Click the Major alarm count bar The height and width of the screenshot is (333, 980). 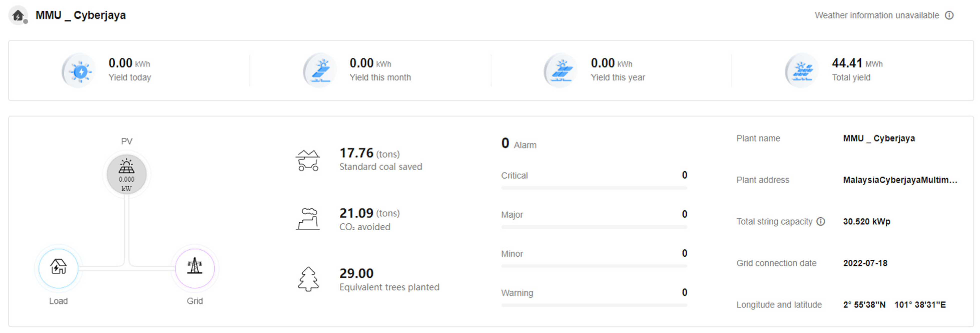[x=594, y=227]
